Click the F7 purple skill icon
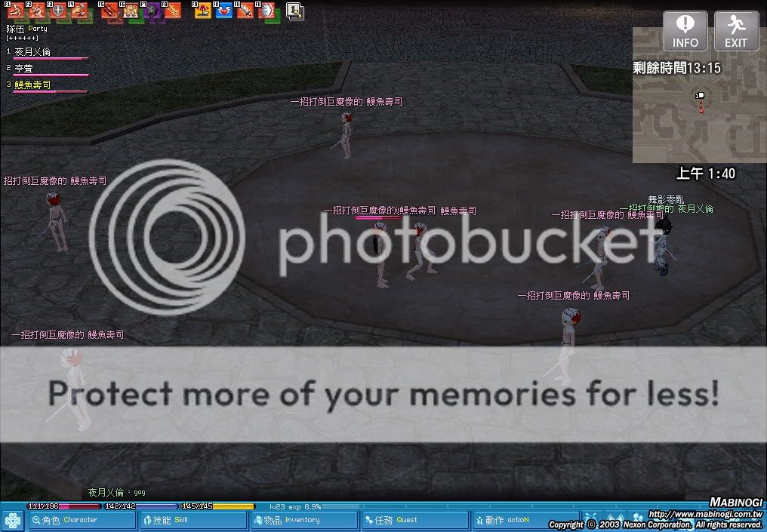The image size is (767, 532). pos(152,11)
